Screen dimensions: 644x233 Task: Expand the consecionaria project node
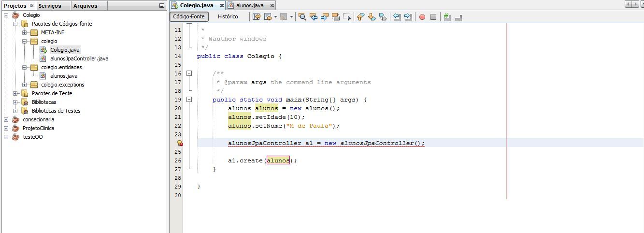[6, 119]
